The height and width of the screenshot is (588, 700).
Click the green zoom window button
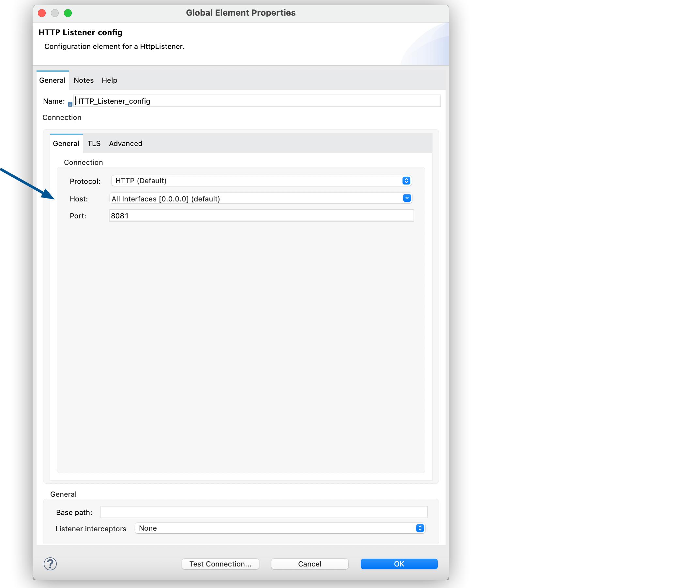click(68, 13)
